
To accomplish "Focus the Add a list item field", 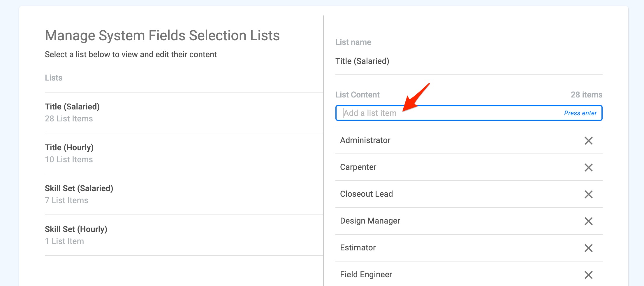I will click(469, 113).
